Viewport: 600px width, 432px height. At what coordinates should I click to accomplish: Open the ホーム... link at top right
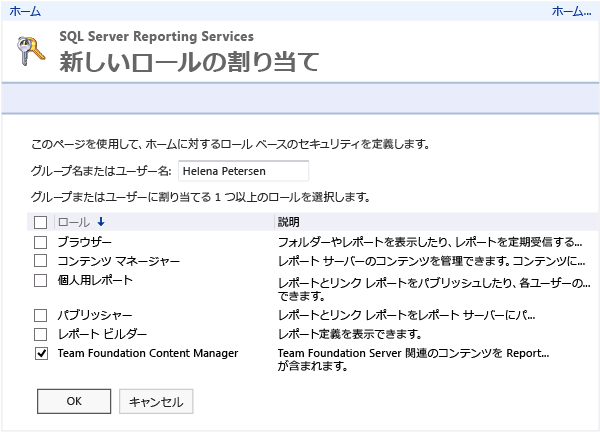pyautogui.click(x=571, y=11)
